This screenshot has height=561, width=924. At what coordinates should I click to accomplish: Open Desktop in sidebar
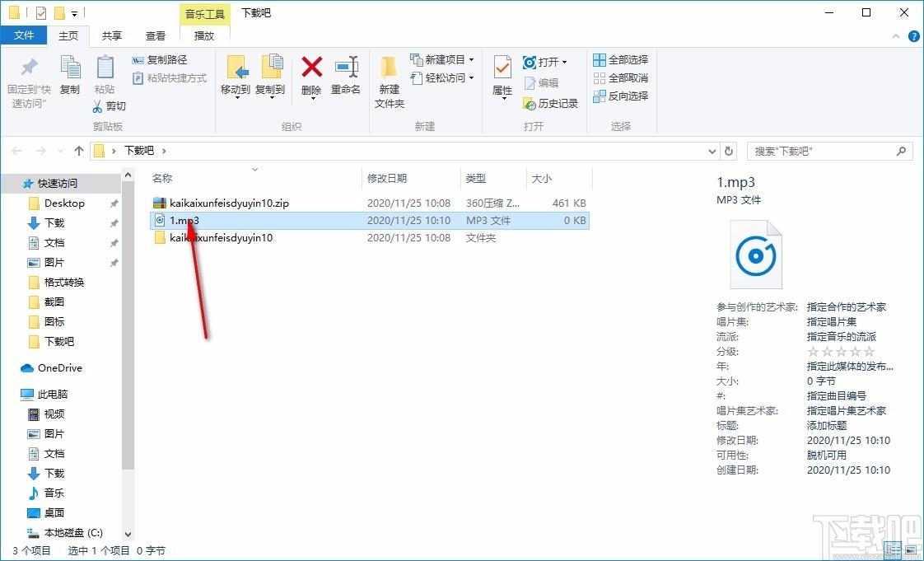tap(64, 203)
